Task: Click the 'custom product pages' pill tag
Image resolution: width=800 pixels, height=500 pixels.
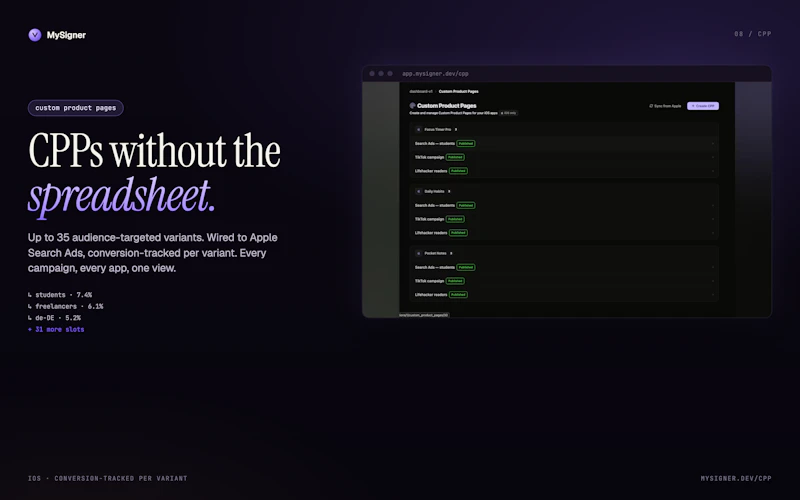Action: click(x=76, y=108)
